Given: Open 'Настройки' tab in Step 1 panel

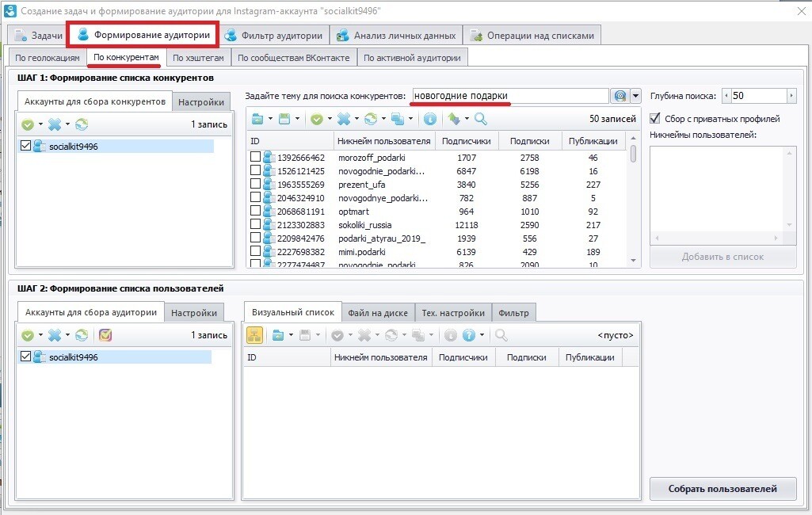Looking at the screenshot, I should (x=201, y=102).
